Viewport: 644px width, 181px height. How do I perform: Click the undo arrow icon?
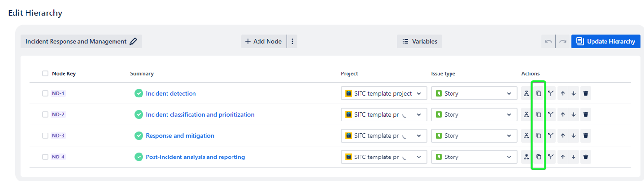coord(548,41)
